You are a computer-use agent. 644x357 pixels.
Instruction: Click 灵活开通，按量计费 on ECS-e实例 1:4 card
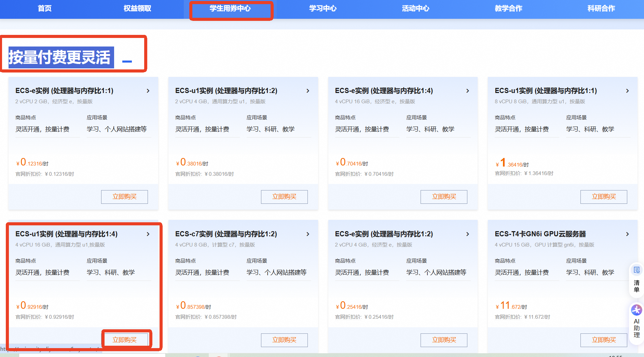pos(362,129)
